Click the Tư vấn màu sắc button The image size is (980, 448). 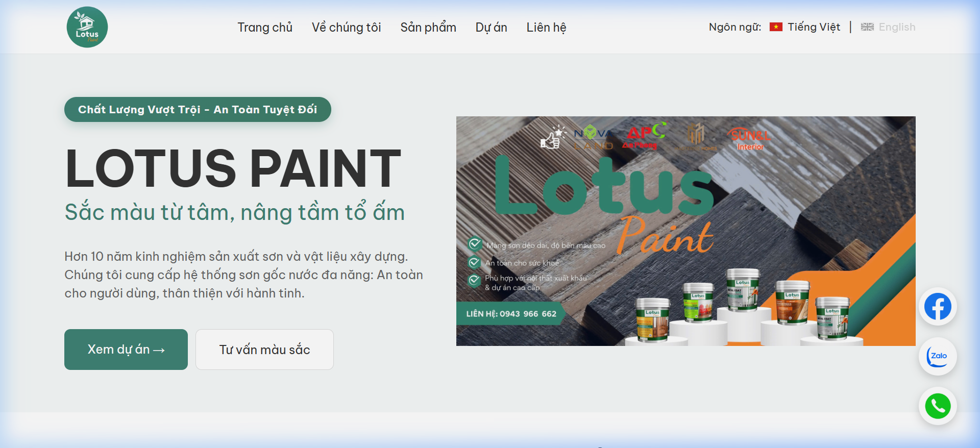pyautogui.click(x=264, y=350)
